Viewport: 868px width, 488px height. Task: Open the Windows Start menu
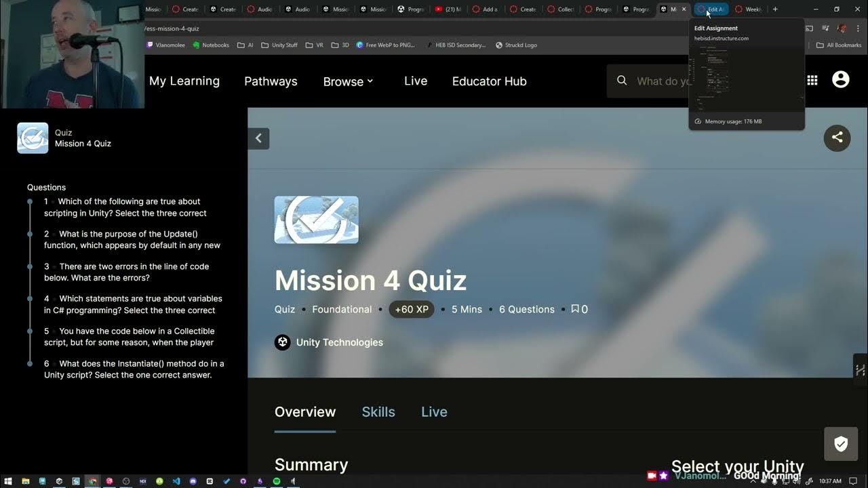coord(8,481)
